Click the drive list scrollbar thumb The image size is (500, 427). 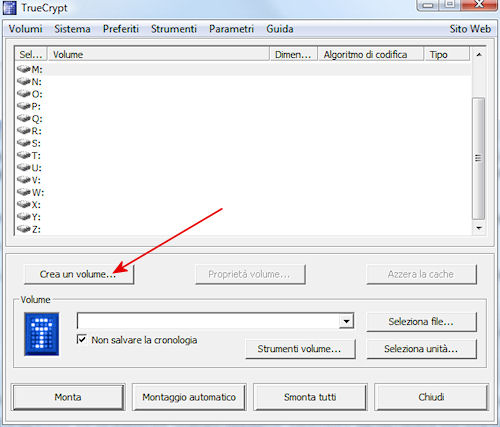(479, 158)
